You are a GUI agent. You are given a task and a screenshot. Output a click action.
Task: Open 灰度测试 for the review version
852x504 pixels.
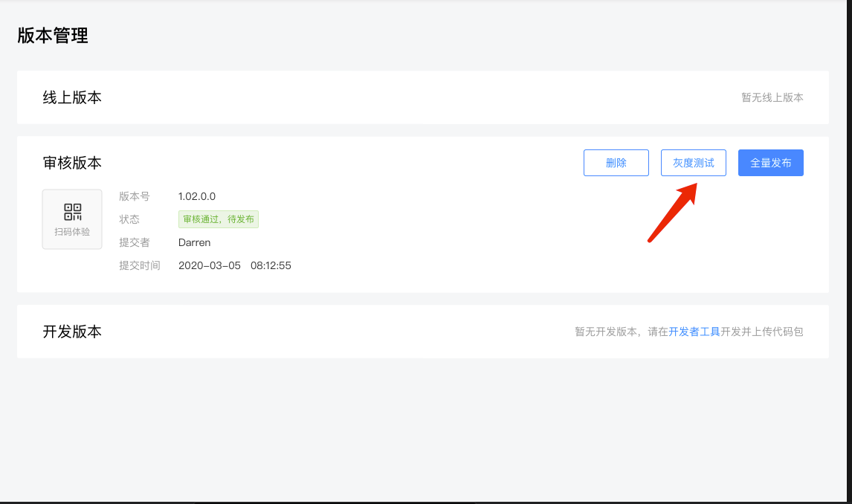[x=693, y=163]
